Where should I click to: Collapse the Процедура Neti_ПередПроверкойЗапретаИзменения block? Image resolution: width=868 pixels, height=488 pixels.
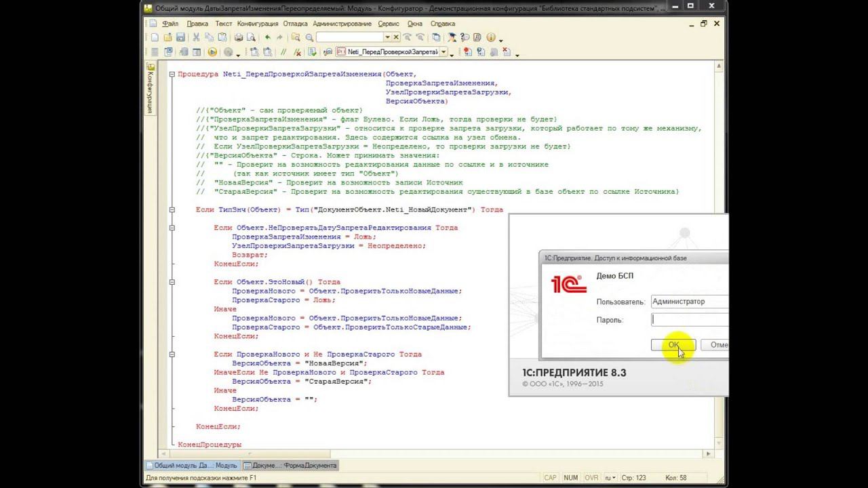tap(172, 74)
